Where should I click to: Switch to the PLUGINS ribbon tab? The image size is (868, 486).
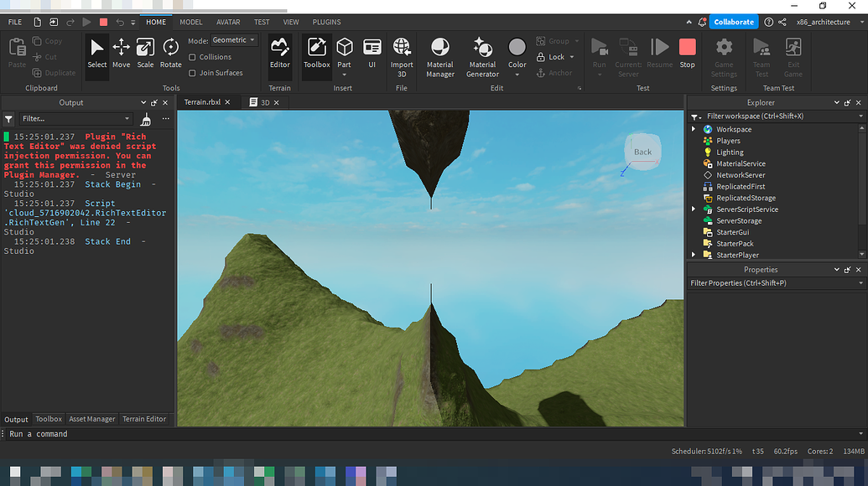326,22
